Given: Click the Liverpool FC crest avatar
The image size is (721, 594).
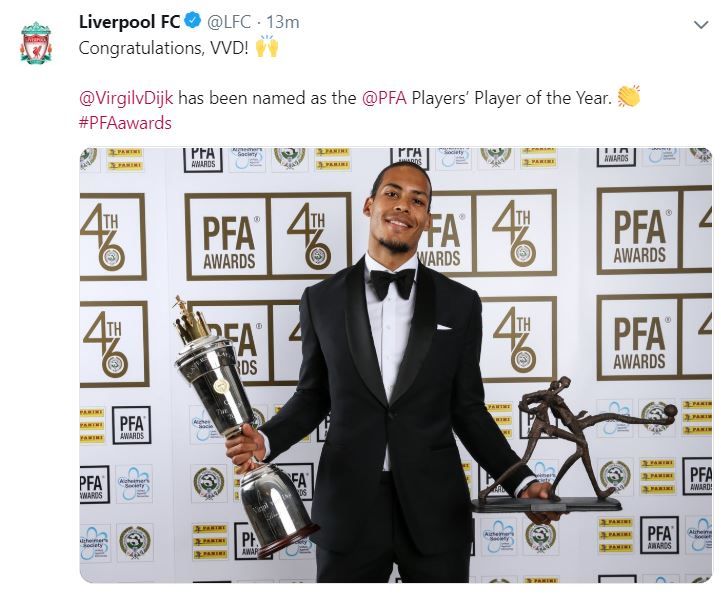Looking at the screenshot, I should [x=36, y=43].
